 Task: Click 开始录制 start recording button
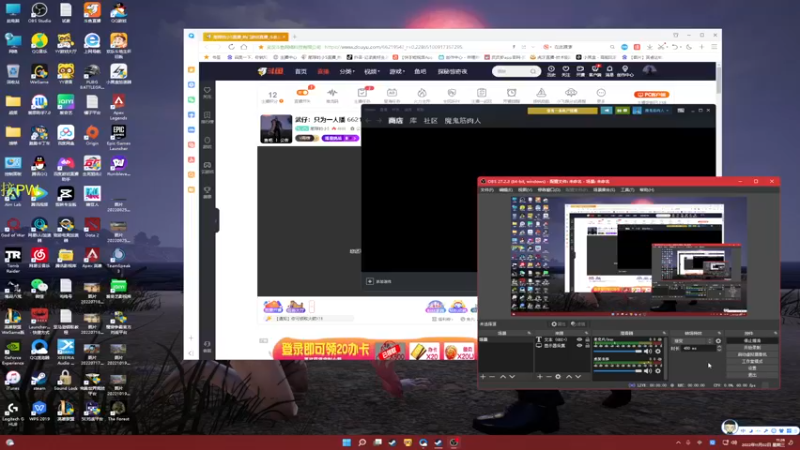753,347
